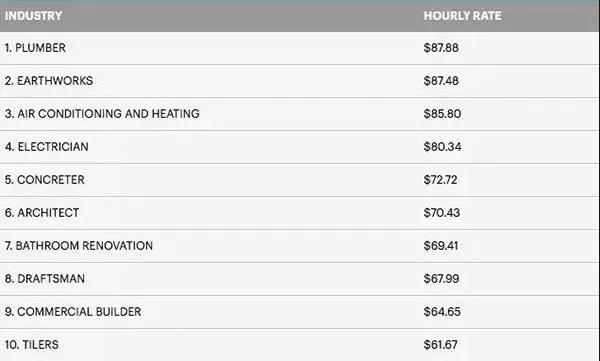Select the 8. DRAFTSMAN row

(300, 279)
